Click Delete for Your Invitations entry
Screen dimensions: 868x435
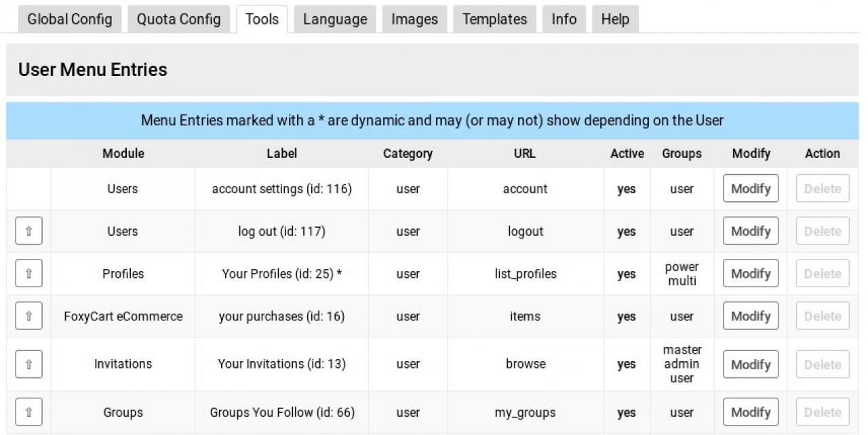click(x=823, y=364)
